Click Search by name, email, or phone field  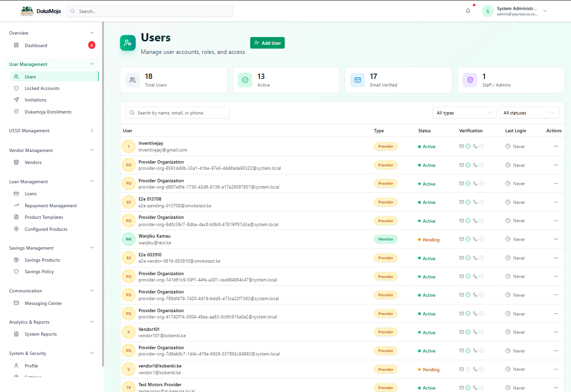[177, 113]
